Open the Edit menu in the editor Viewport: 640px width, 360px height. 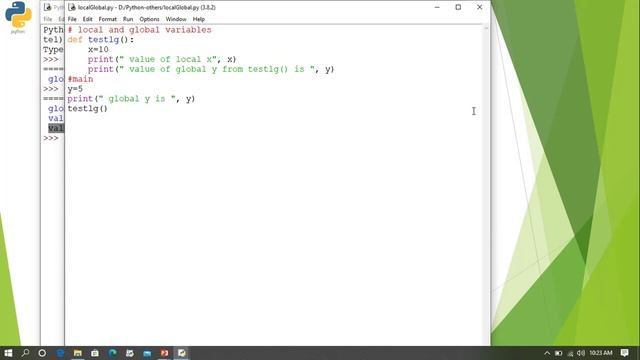pyautogui.click(x=87, y=19)
